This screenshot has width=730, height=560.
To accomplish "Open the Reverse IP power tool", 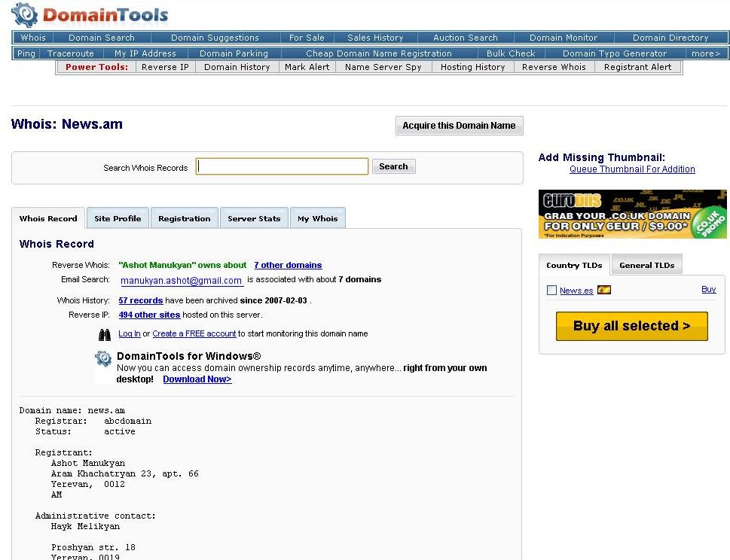I will pyautogui.click(x=165, y=67).
